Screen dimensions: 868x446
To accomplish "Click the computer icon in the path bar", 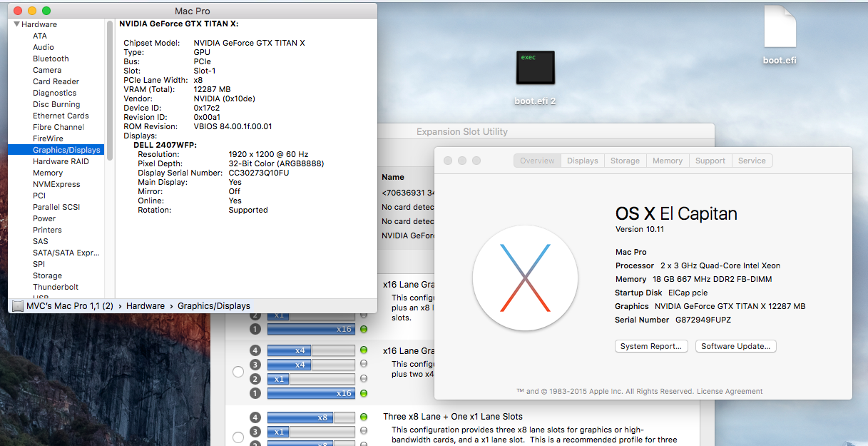I will pyautogui.click(x=18, y=305).
